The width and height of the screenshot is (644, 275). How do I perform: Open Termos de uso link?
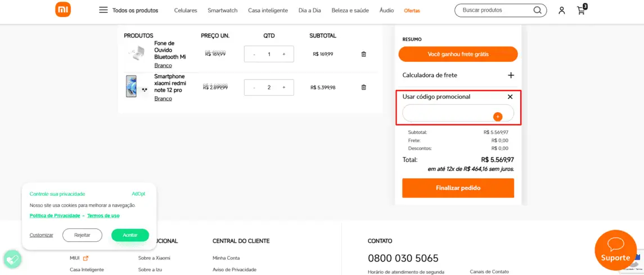tap(103, 215)
